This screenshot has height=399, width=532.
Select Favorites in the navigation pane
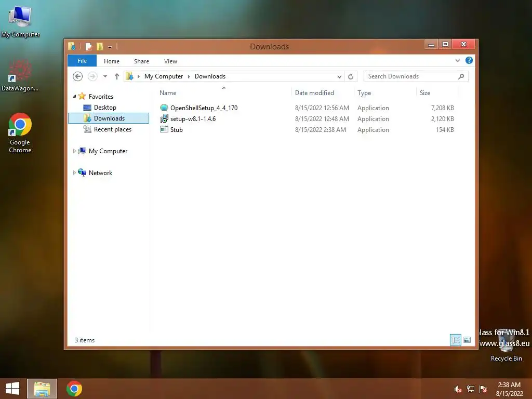click(x=101, y=96)
